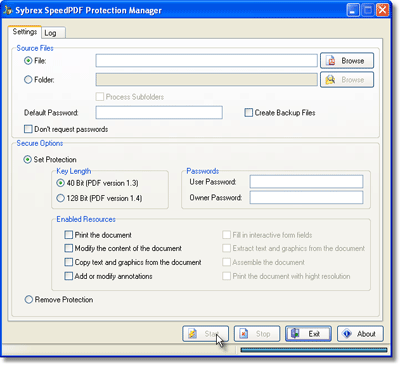
Task: Open the Log tab
Action: [x=53, y=33]
